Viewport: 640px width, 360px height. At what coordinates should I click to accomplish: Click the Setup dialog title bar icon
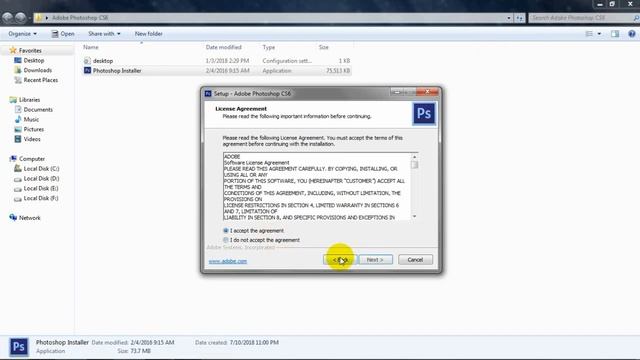coord(208,93)
